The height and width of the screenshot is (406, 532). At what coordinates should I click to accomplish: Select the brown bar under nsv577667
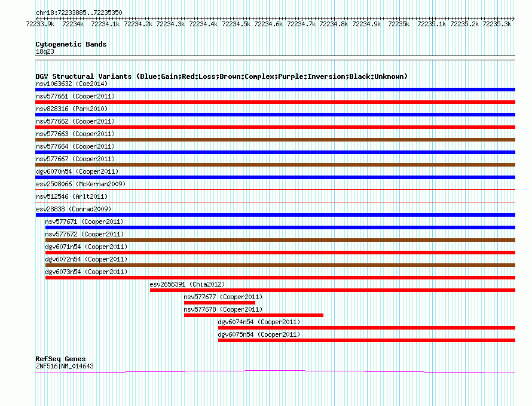pos(275,165)
